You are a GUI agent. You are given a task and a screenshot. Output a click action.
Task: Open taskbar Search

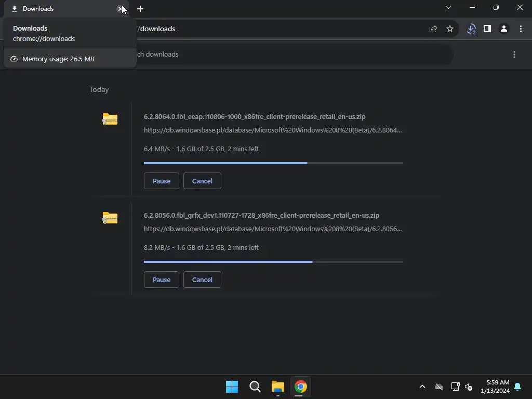click(255, 387)
